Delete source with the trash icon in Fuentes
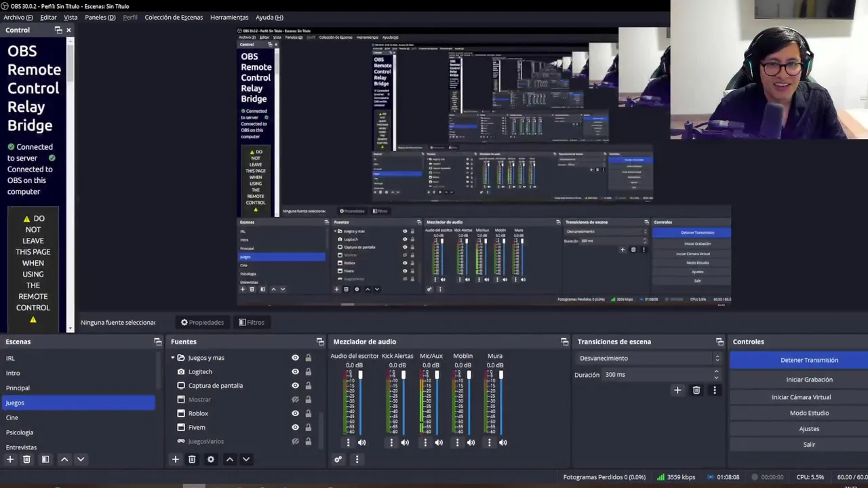This screenshot has height=488, width=868. (x=192, y=460)
